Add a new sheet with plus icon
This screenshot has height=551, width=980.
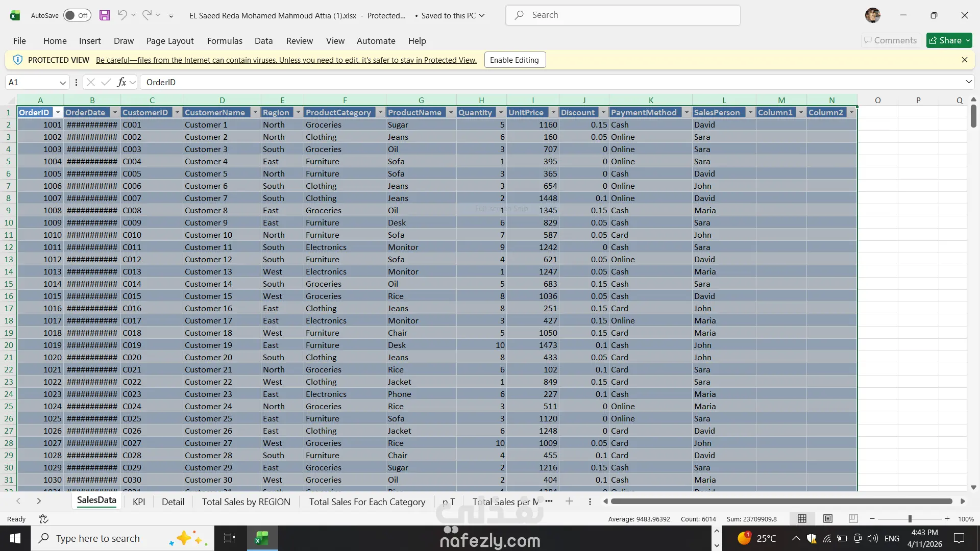click(x=569, y=502)
